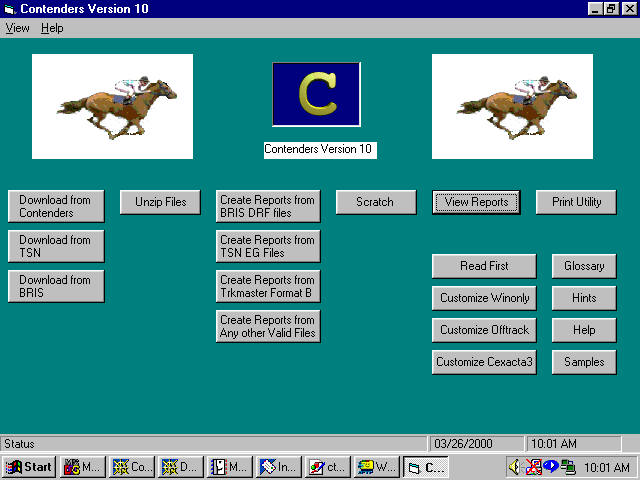This screenshot has height=480, width=640.
Task: Show the Hints
Action: [584, 298]
